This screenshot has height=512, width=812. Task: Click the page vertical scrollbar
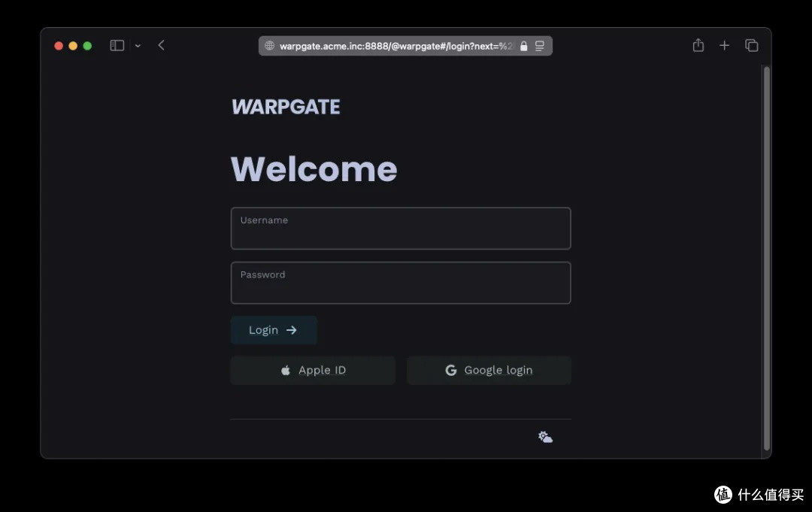click(x=767, y=258)
